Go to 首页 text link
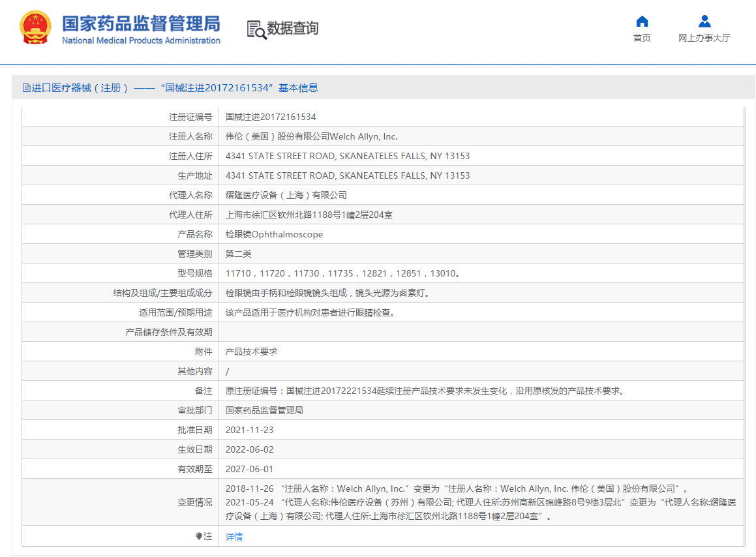Image resolution: width=756 pixels, height=557 pixels. (642, 38)
